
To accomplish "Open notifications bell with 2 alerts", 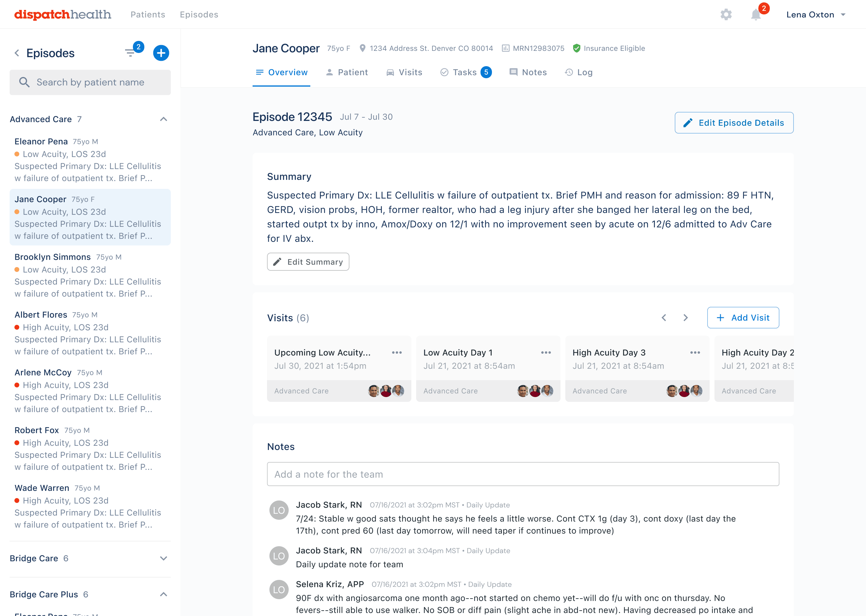I will coord(756,14).
